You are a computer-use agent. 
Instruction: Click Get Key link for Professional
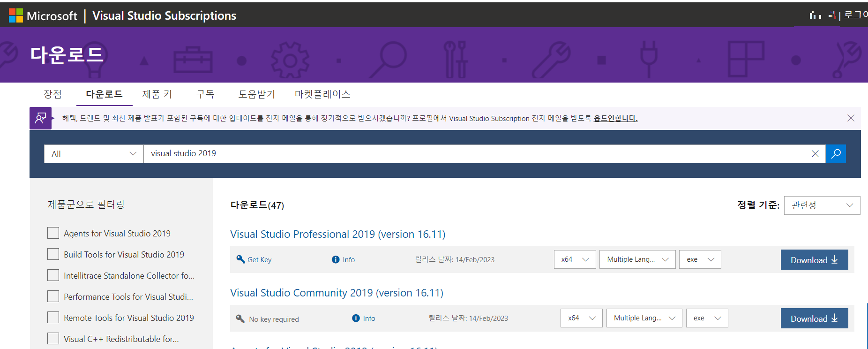tap(260, 259)
